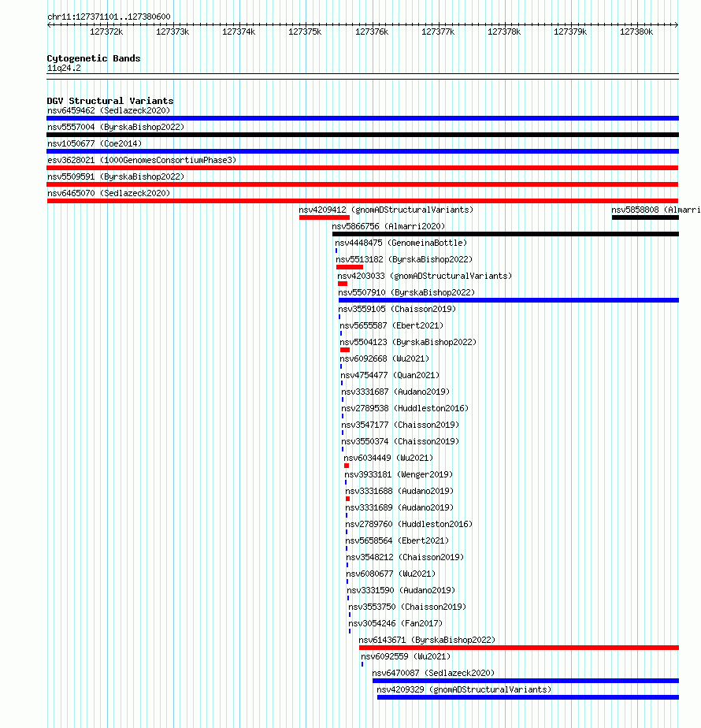
Task: Select nsv3054246 (Fan2017) label
Action: coord(395,623)
